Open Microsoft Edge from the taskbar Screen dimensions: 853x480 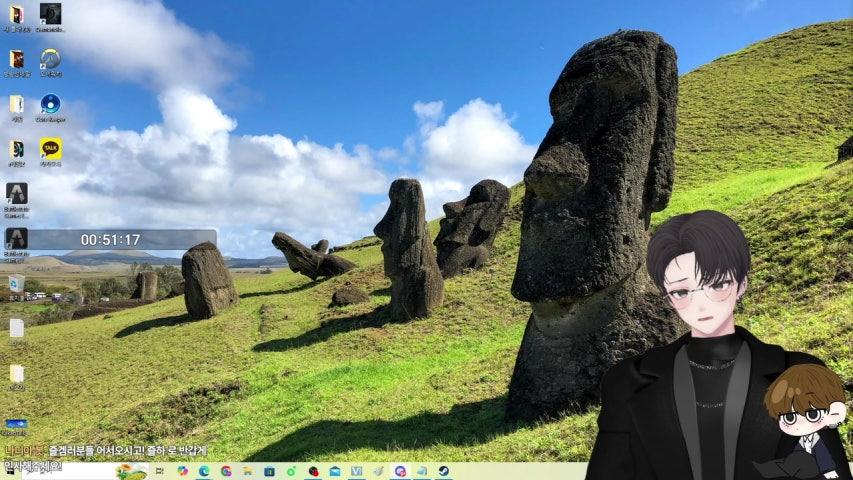204,471
